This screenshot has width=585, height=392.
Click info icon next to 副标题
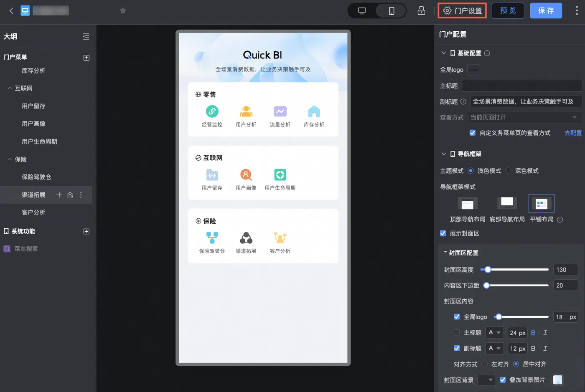463,101
